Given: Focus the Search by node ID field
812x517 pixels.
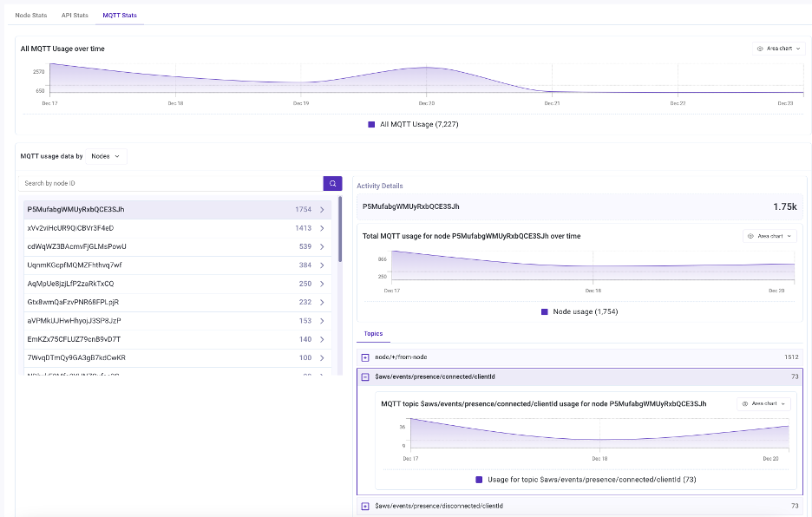Looking at the screenshot, I should coord(171,183).
